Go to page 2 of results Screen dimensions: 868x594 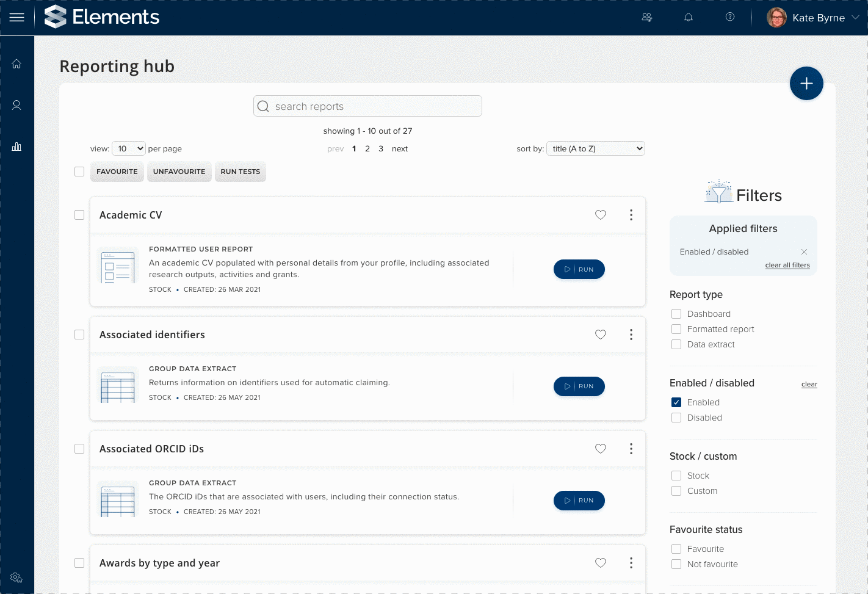pos(367,149)
